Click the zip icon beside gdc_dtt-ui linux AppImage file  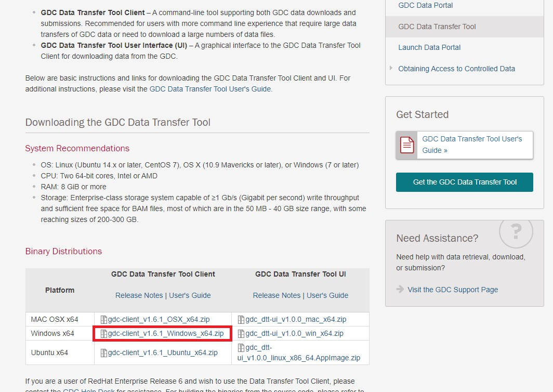coord(241,348)
